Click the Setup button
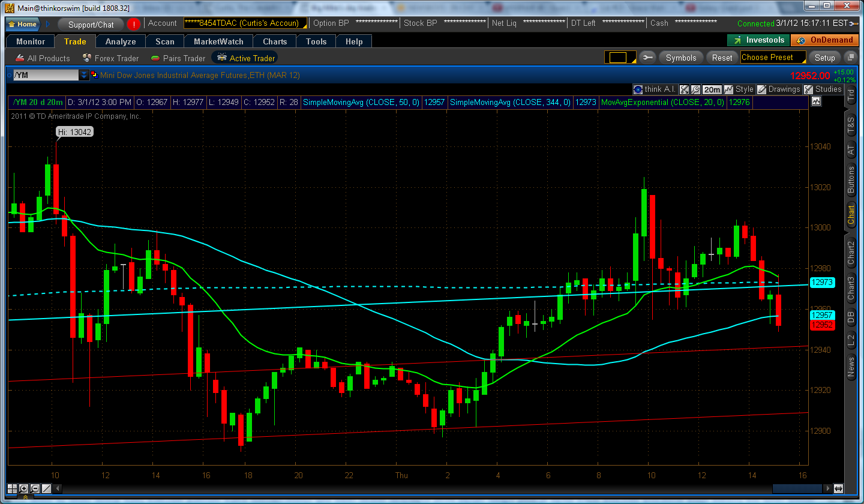 point(824,58)
